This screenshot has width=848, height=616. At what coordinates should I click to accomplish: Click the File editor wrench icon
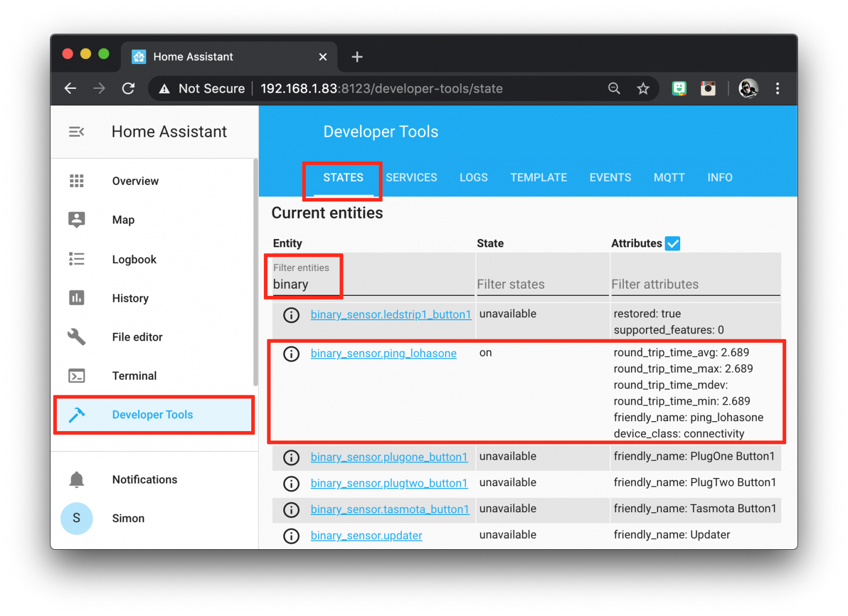tap(77, 337)
